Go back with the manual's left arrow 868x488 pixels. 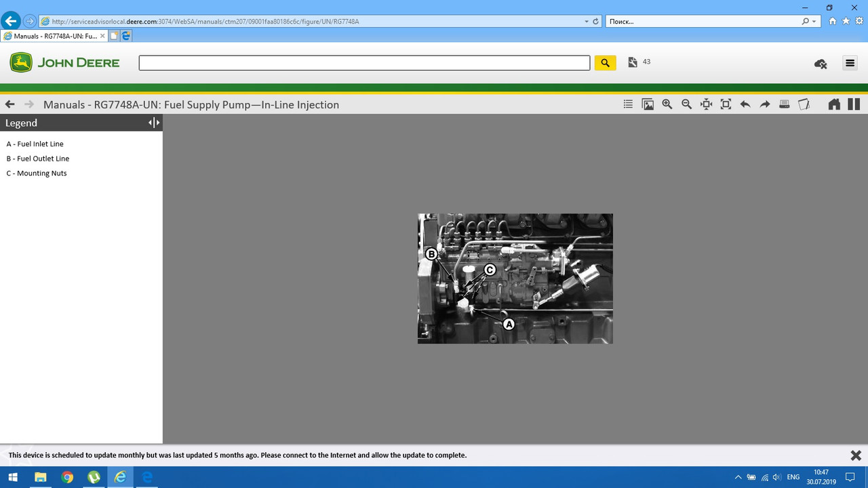tap(9, 104)
